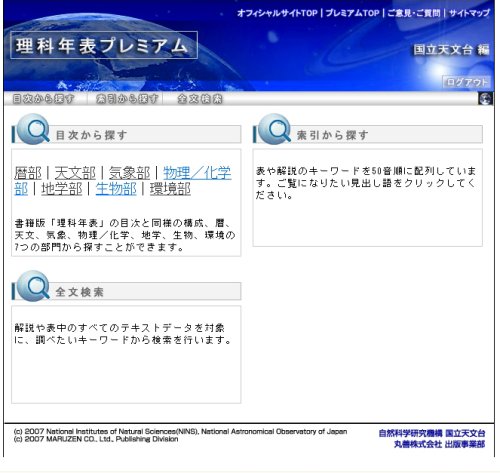500x473 pixels.
Task: Open the 暦部 section link
Action: point(28,173)
